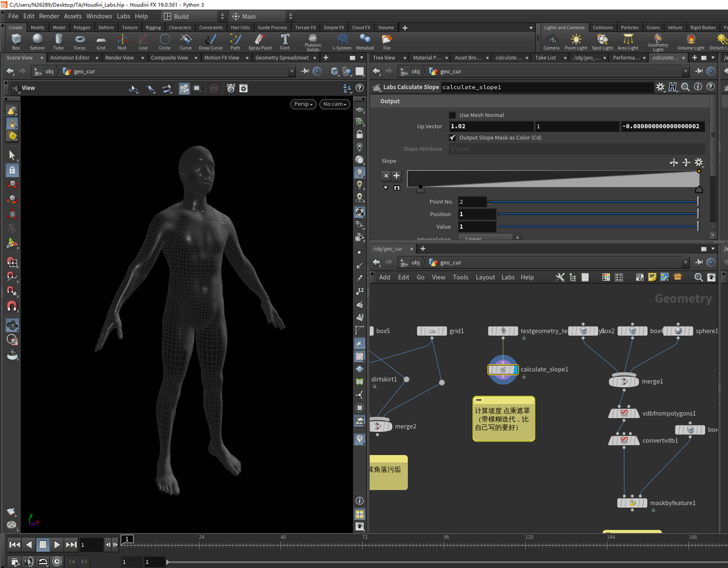The width and height of the screenshot is (728, 568).
Task: Select the Spray Paint shelf tool
Action: pos(260,42)
